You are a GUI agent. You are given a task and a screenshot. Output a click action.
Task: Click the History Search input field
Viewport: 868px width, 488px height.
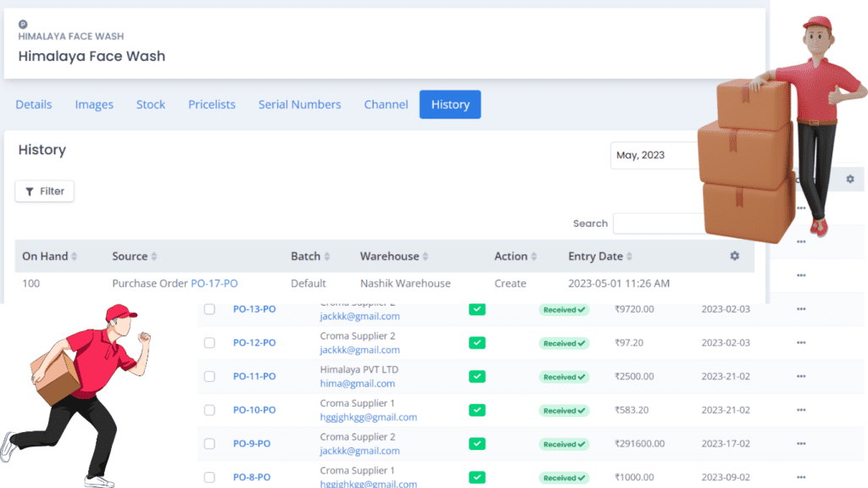pos(659,224)
